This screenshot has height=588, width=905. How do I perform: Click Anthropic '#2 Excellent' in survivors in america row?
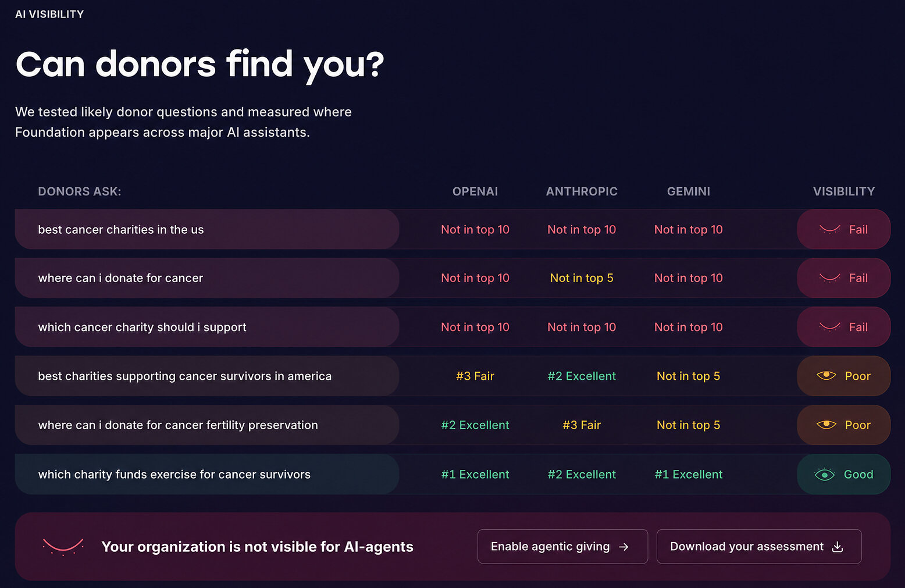tap(582, 376)
